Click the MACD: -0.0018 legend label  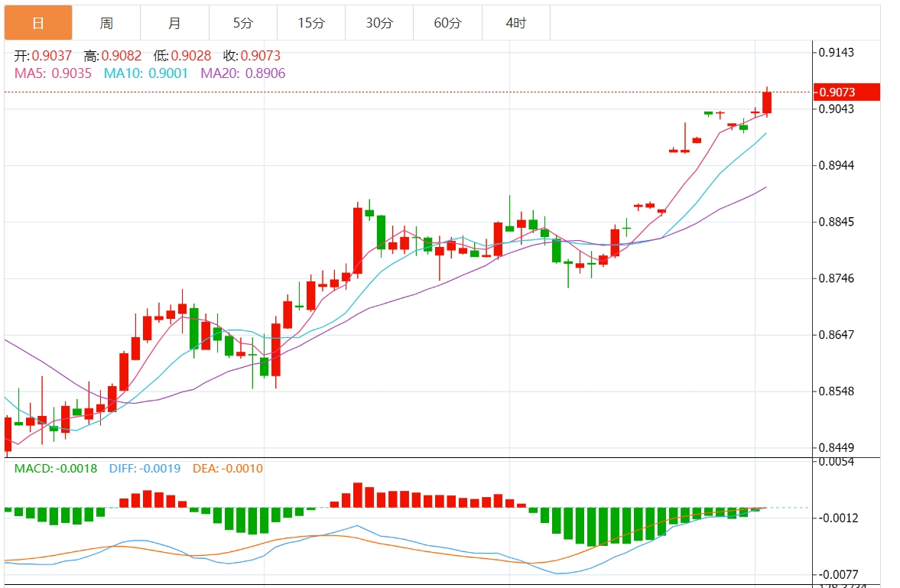coord(56,468)
